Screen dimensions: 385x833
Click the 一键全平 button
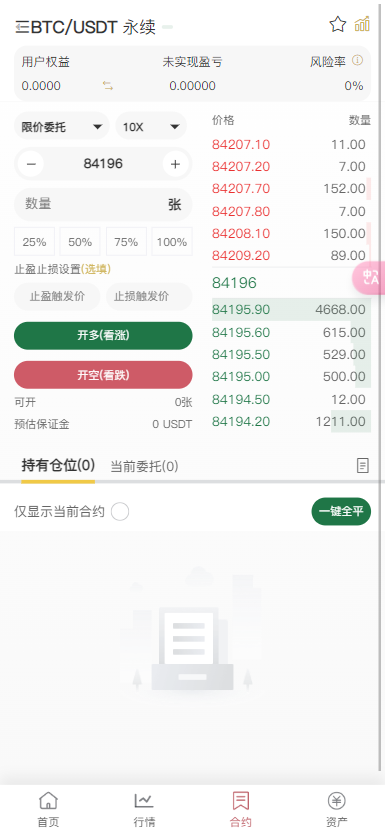click(341, 512)
